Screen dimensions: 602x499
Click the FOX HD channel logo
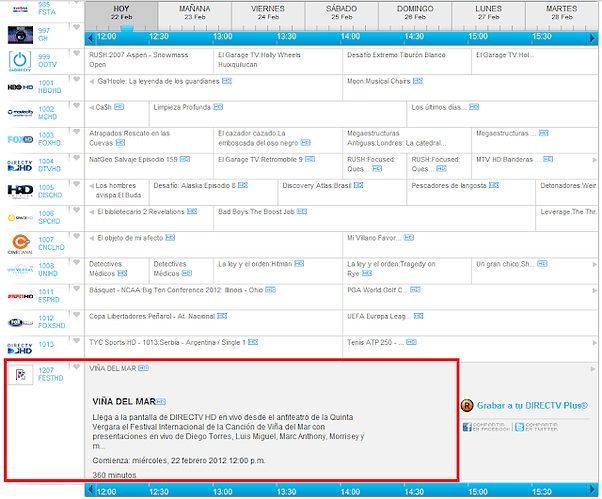21,139
